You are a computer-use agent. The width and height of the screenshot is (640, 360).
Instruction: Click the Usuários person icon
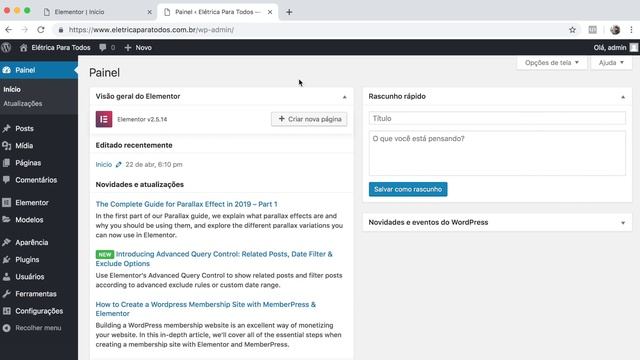(7, 277)
